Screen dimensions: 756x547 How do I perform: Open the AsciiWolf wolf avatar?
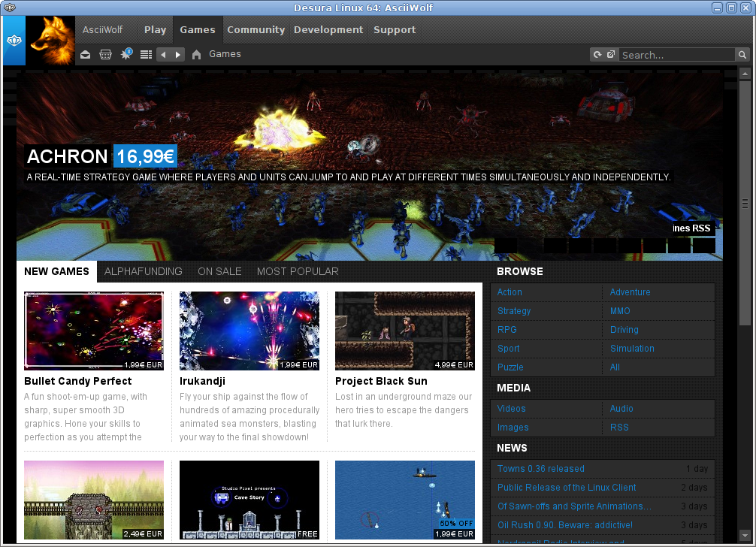coord(50,41)
